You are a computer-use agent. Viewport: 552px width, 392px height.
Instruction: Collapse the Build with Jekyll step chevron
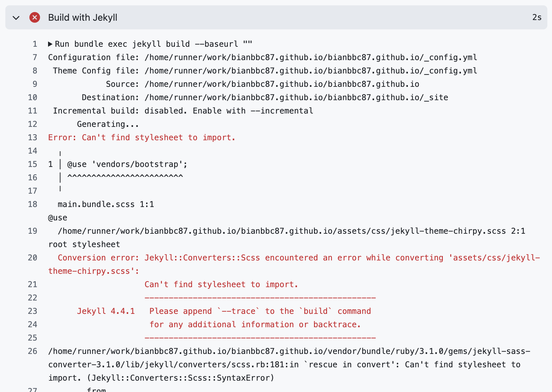coord(16,18)
